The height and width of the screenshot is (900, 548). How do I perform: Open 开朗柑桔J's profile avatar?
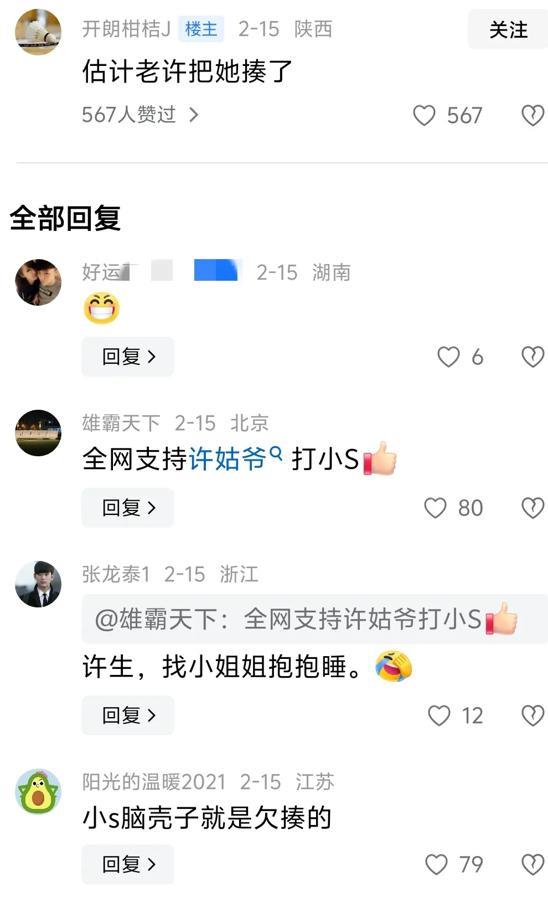pos(38,32)
